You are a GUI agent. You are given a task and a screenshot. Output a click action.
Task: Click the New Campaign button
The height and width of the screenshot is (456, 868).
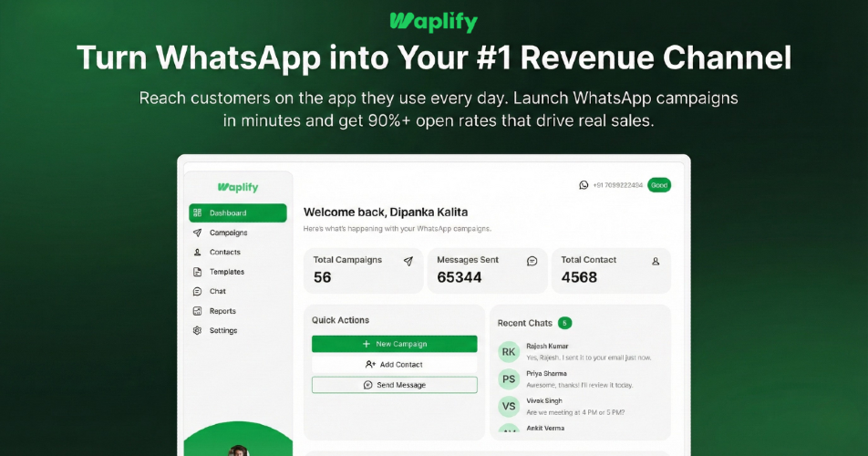394,344
